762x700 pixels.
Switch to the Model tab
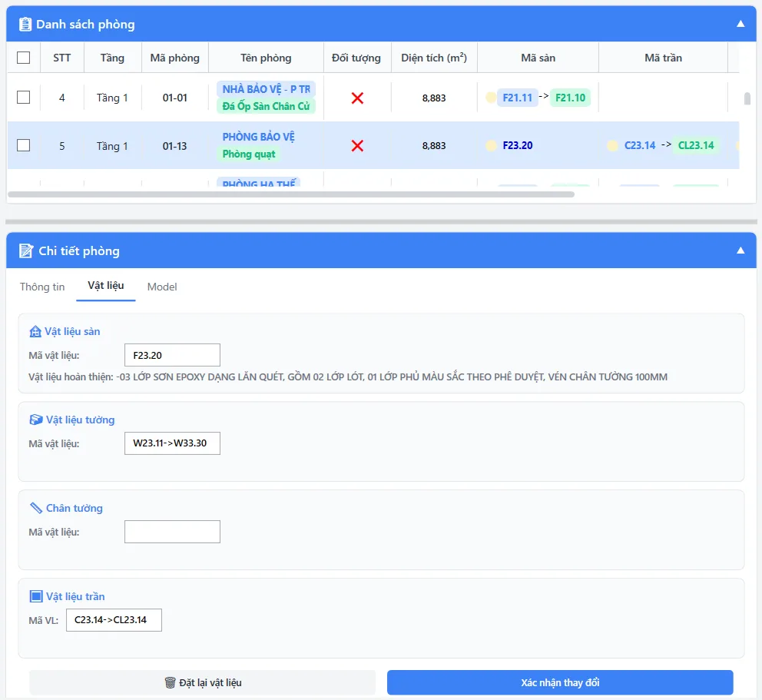point(162,287)
